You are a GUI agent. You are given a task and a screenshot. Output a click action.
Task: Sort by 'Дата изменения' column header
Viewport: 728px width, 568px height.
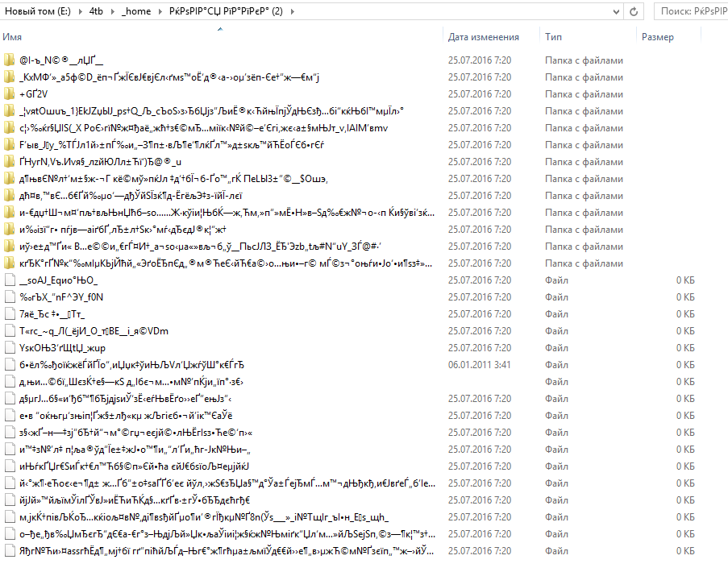(484, 37)
